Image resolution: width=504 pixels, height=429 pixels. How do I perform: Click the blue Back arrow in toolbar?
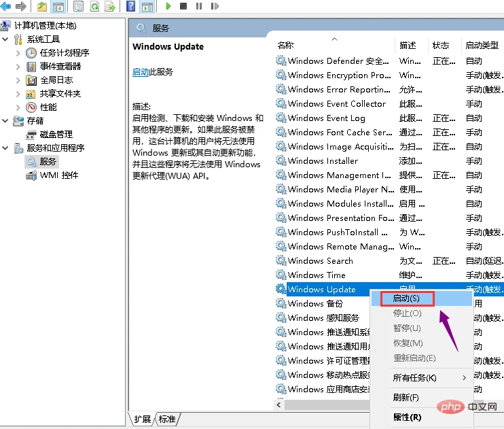(x=6, y=6)
